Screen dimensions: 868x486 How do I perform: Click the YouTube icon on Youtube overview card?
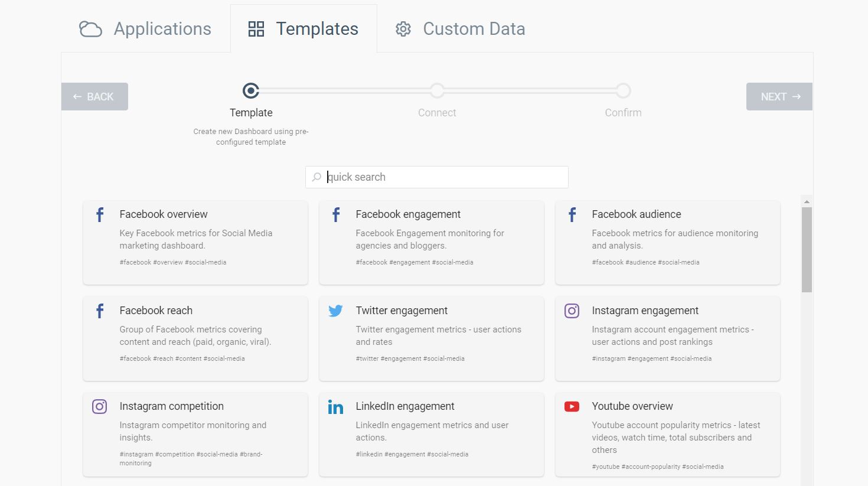point(572,406)
